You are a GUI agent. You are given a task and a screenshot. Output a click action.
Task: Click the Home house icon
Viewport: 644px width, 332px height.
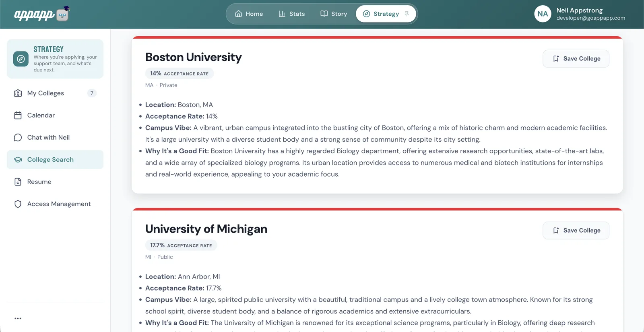(239, 14)
